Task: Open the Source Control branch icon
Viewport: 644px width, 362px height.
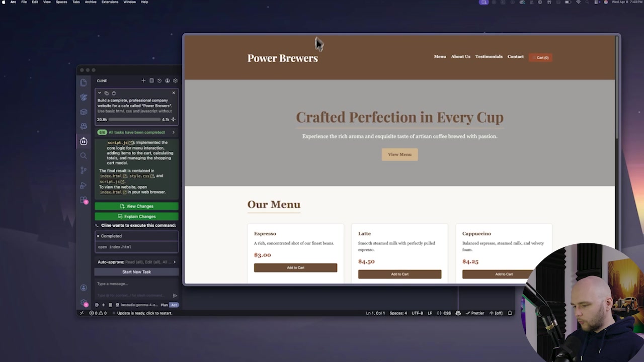Action: (84, 170)
